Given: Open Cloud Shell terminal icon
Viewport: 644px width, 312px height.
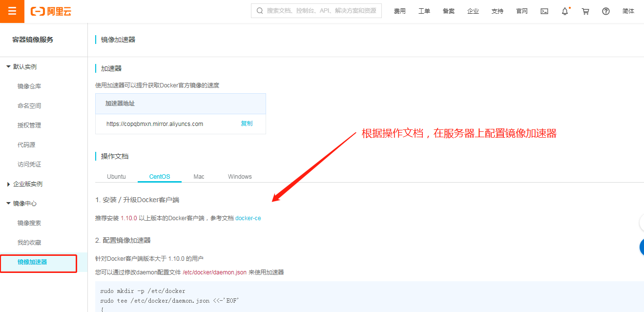Looking at the screenshot, I should [x=544, y=11].
